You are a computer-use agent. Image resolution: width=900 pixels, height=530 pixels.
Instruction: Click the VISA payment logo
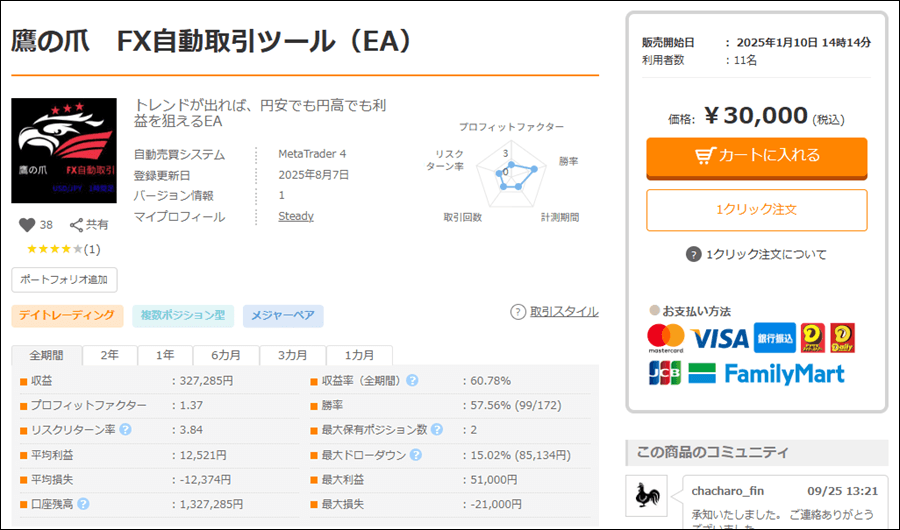tap(719, 338)
